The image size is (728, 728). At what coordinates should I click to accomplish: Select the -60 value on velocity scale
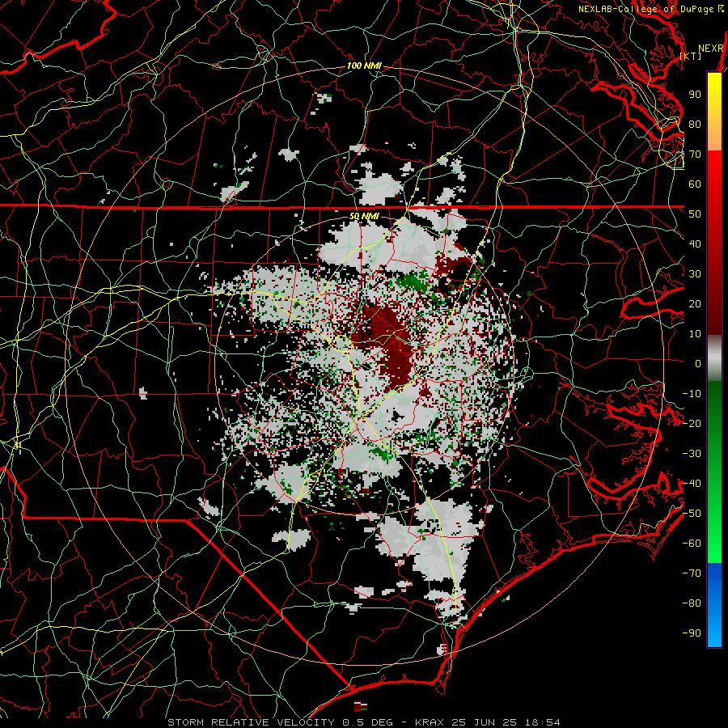click(692, 544)
